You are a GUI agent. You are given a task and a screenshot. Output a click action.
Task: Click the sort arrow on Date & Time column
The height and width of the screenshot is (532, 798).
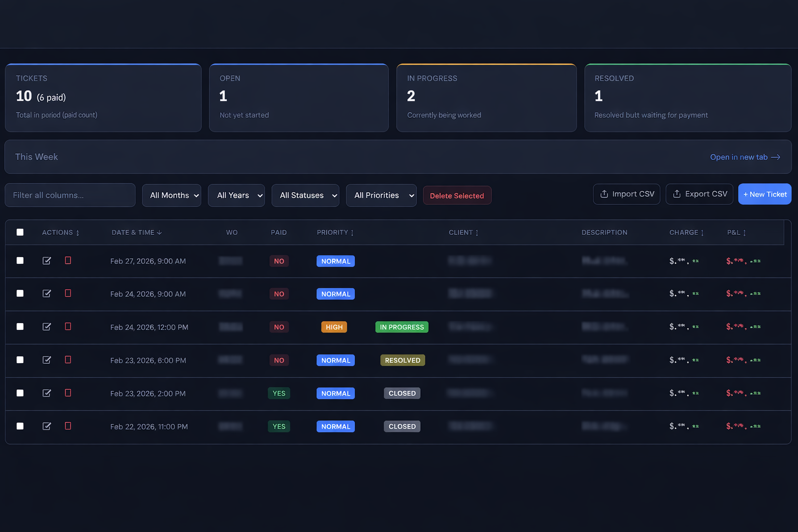point(158,232)
